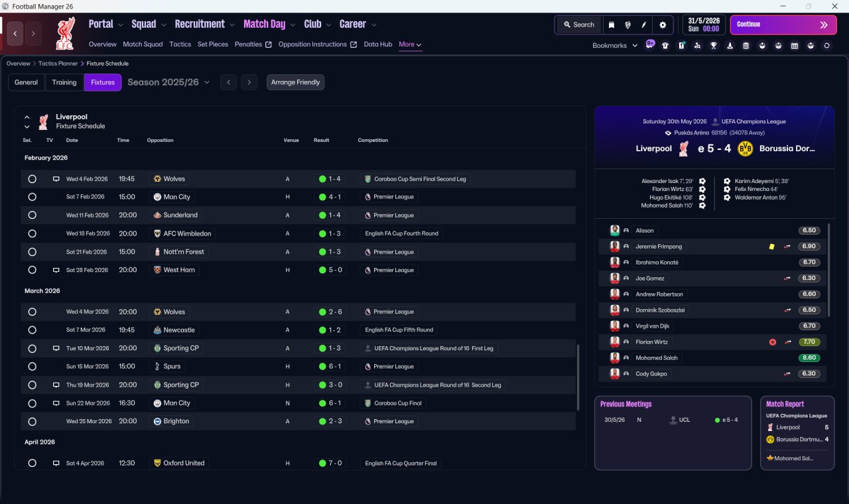This screenshot has height=504, width=849.
Task: Open the calendar bookmark shortcut icon
Action: pos(794,45)
